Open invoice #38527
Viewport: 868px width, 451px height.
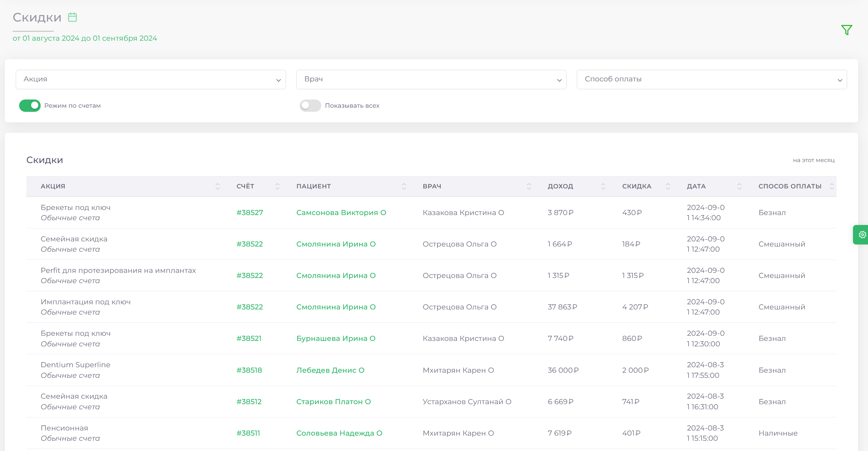click(x=250, y=213)
